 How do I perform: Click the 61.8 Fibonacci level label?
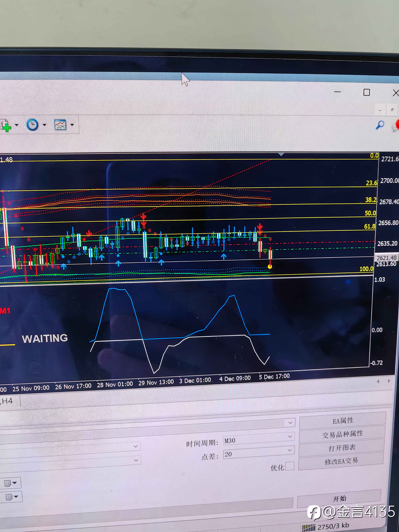pos(369,226)
